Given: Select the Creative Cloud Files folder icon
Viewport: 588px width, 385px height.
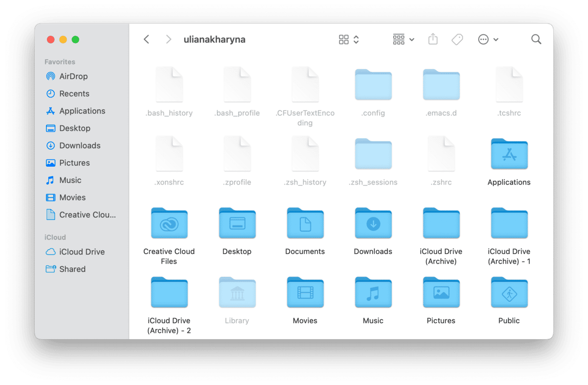Looking at the screenshot, I should (x=169, y=223).
